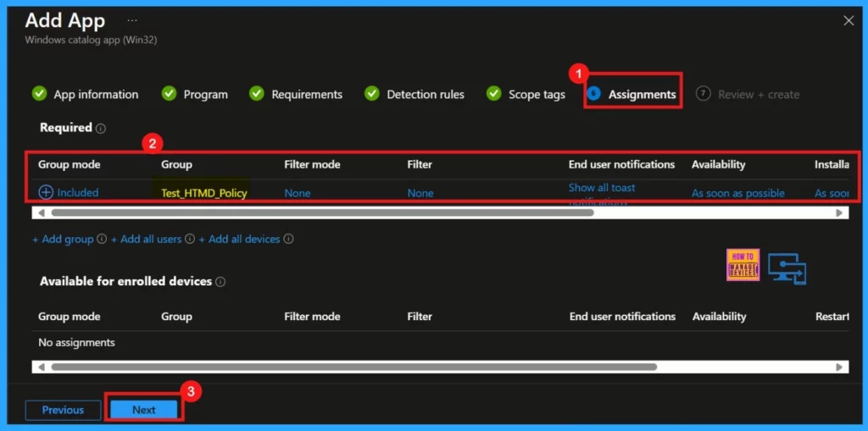Click + Add all devices link
The image size is (868, 431).
(239, 239)
